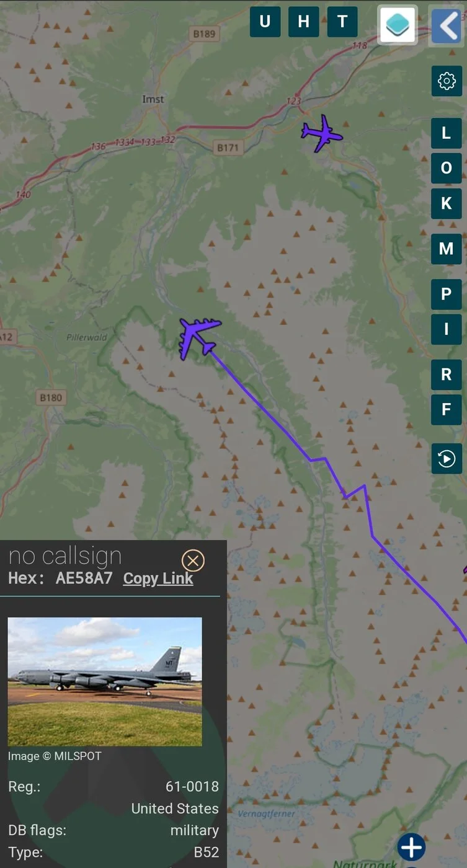Click the K map option button

pyautogui.click(x=447, y=203)
